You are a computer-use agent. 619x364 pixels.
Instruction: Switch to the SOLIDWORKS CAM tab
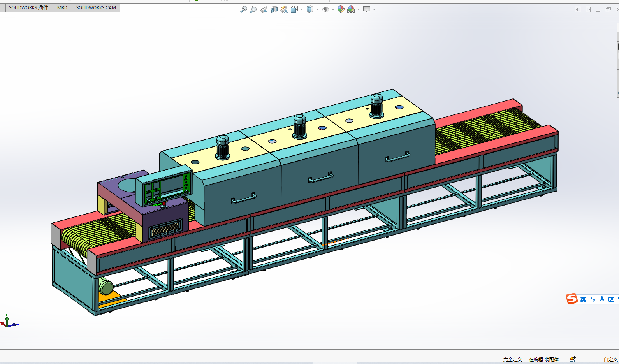click(96, 7)
